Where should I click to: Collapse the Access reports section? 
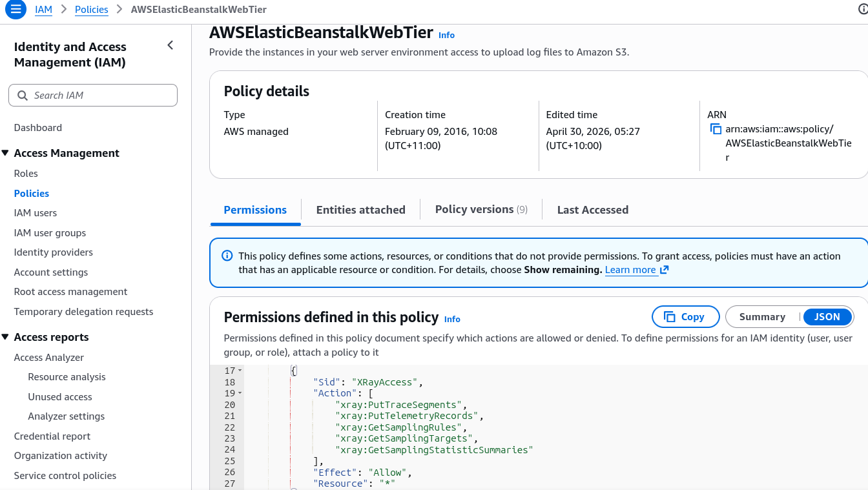[x=5, y=337]
